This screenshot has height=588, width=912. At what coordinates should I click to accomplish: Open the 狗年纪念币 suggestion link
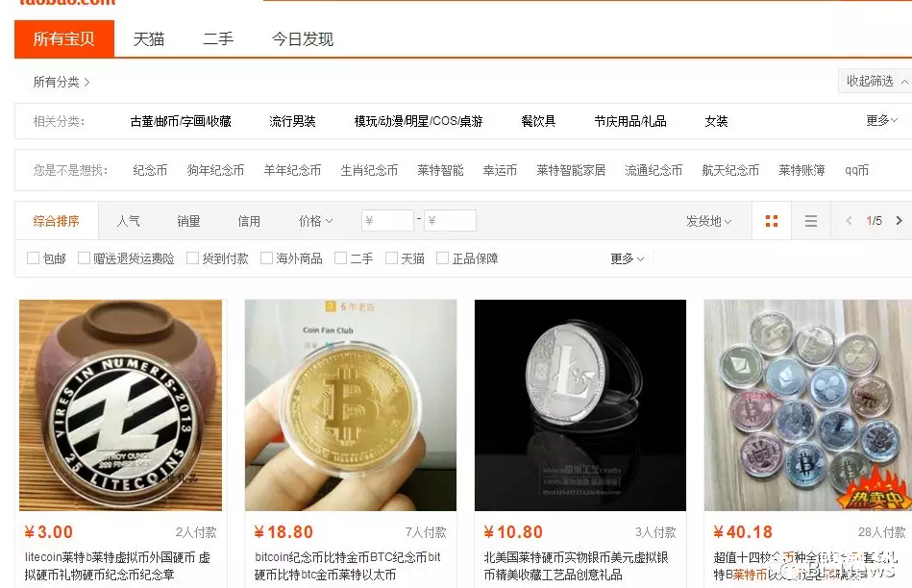pos(215,170)
